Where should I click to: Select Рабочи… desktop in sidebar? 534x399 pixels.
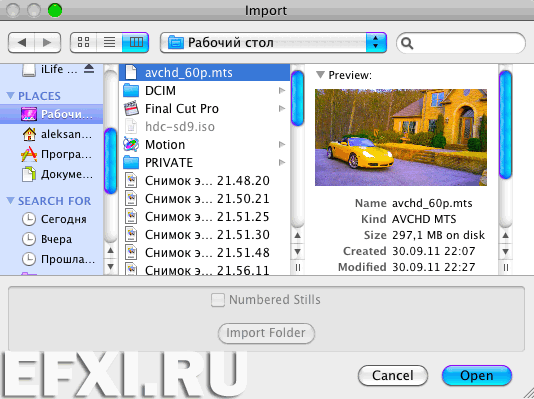[x=51, y=114]
